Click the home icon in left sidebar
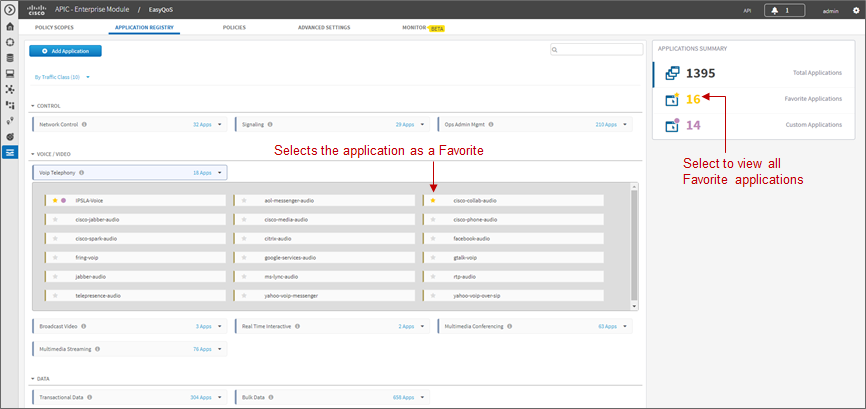 tap(9, 26)
